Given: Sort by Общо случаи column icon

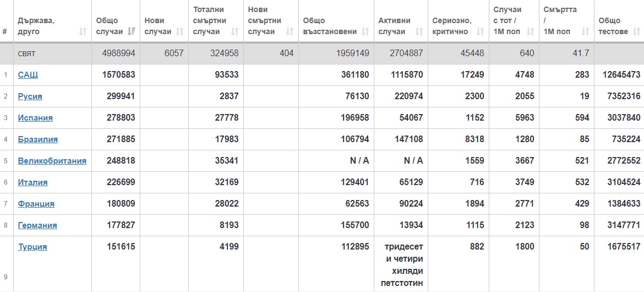Looking at the screenshot, I should point(131,31).
